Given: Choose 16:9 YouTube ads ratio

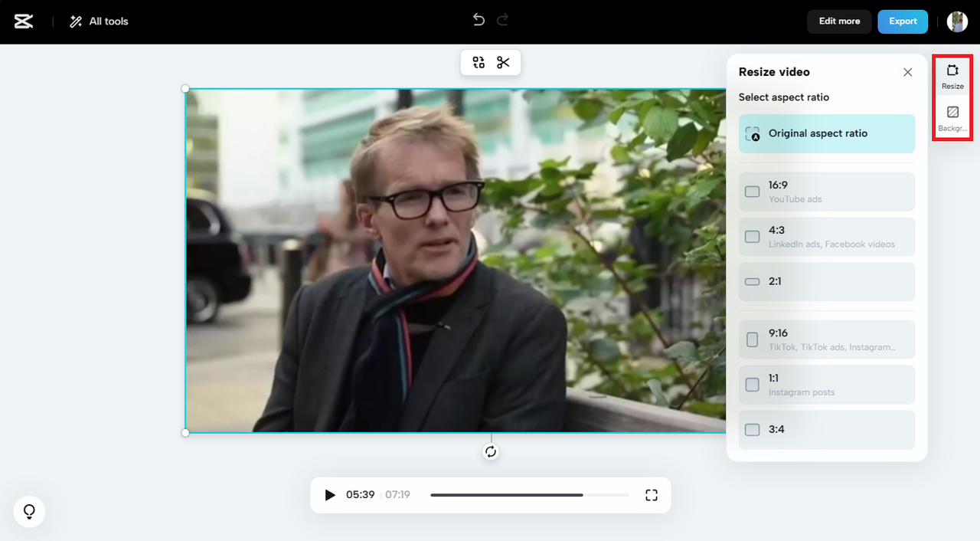Looking at the screenshot, I should pos(827,192).
